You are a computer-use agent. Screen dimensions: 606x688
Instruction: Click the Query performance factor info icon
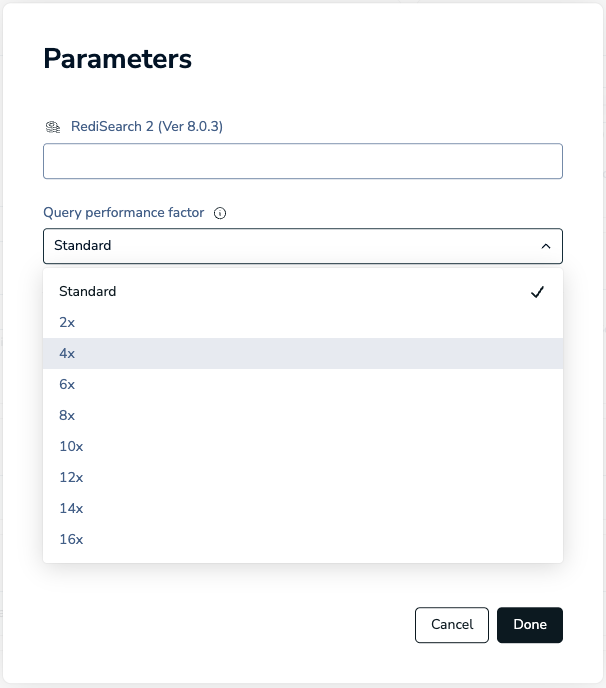click(220, 213)
